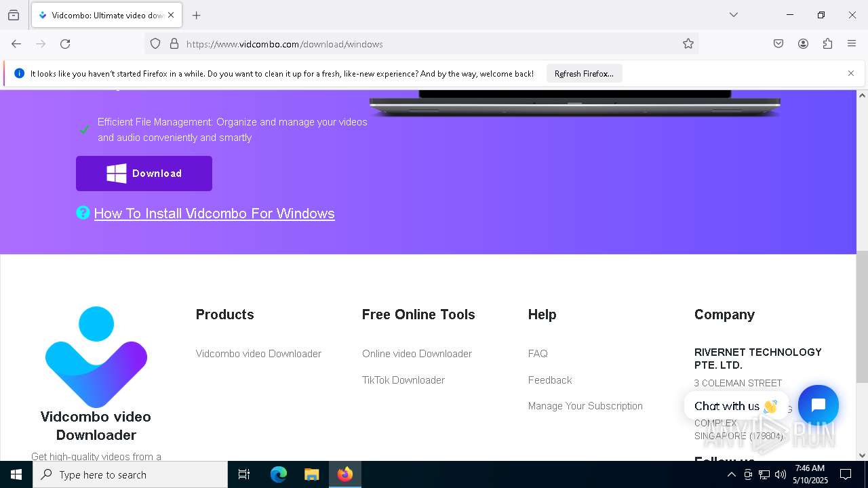Launch Microsoft Edge from taskbar
Screen dimensions: 868x488
pos(279,474)
